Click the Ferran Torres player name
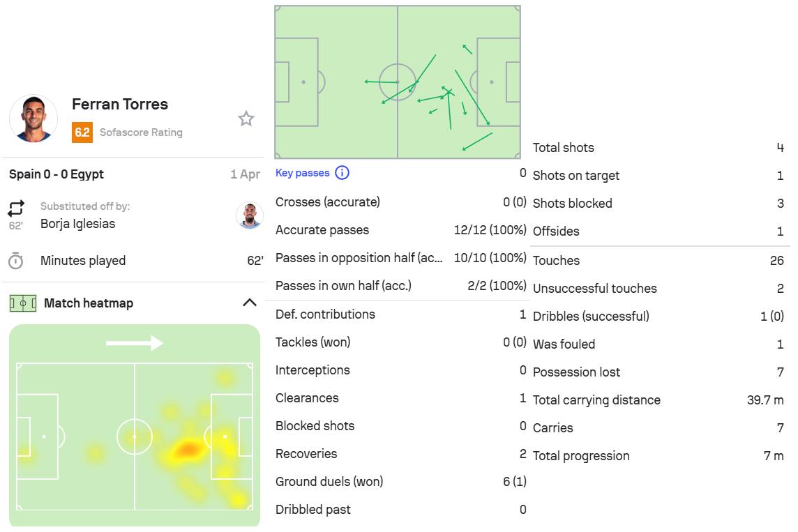The height and width of the screenshot is (532, 798). [120, 105]
